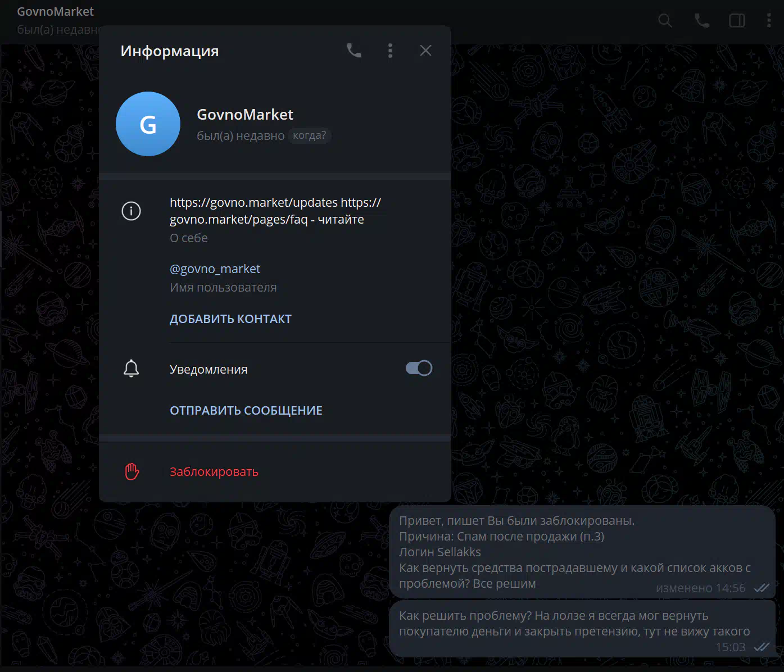Open the three-dot menu in Information panel

[x=390, y=51]
